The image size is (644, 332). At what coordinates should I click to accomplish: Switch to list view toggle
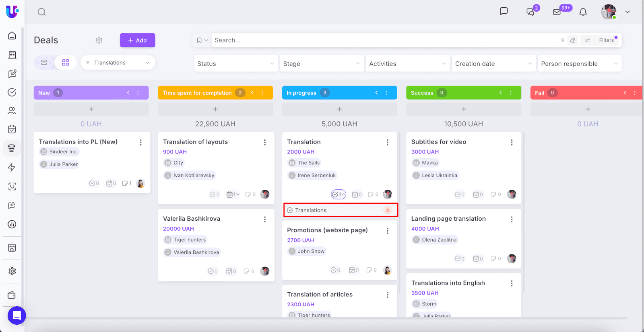click(44, 63)
